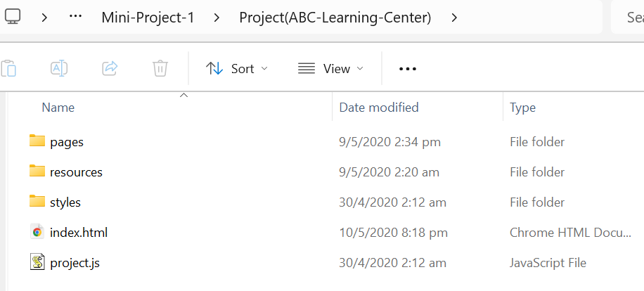This screenshot has height=291, width=644.
Task: Open the View dropdown menu
Action: pyautogui.click(x=330, y=68)
